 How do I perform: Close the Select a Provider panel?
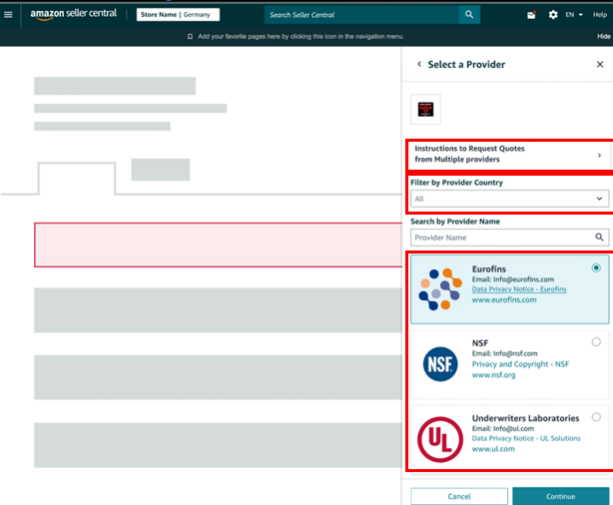[x=600, y=64]
